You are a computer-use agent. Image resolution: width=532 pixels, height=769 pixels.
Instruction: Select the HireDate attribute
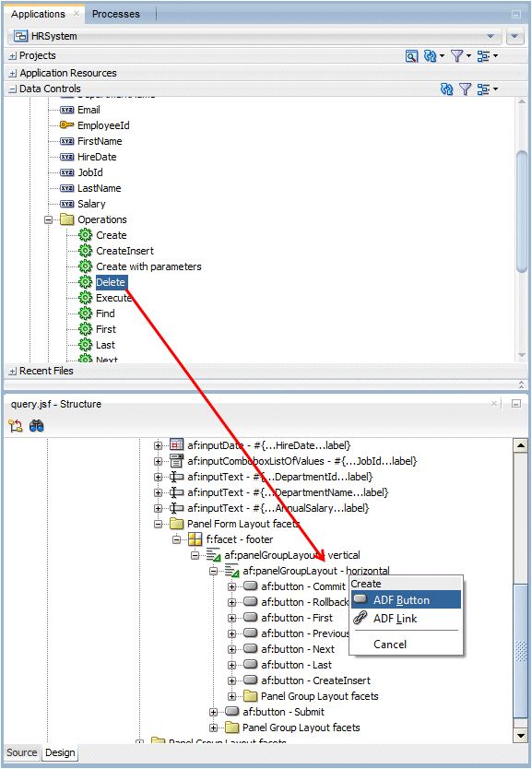pos(97,157)
